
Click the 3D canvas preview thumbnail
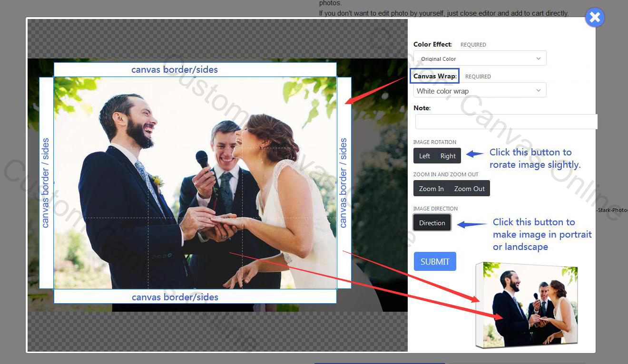[x=527, y=305]
